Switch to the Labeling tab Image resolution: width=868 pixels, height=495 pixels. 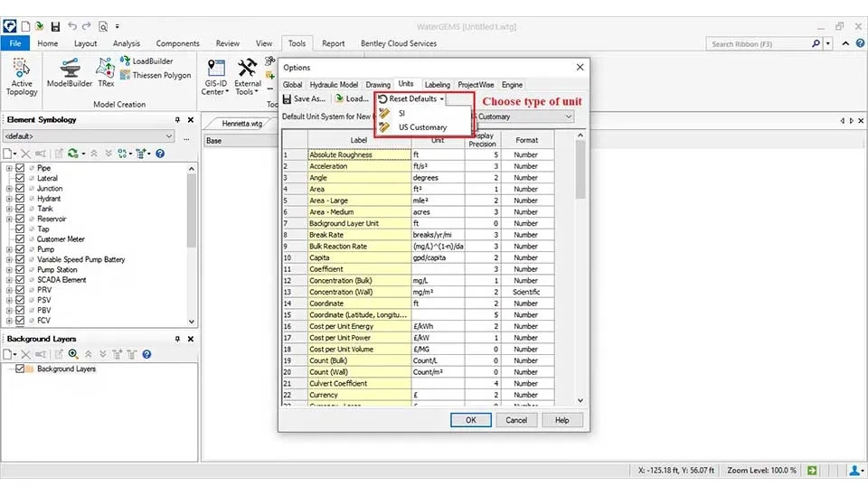437,85
